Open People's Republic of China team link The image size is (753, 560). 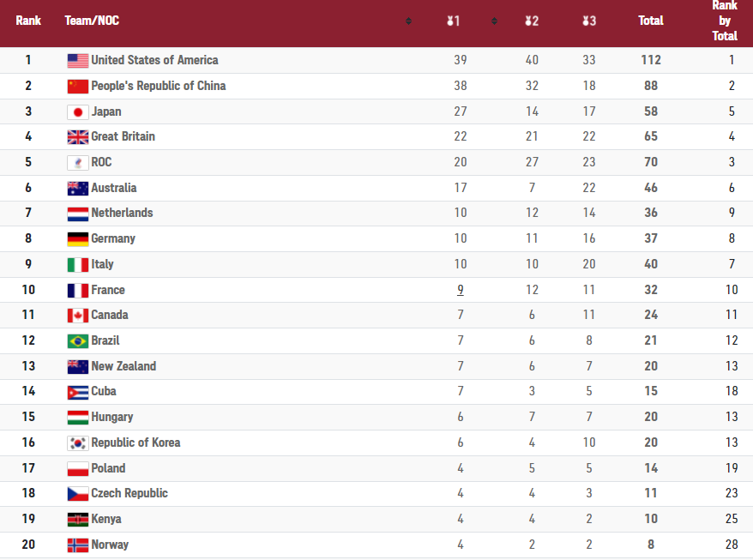tap(158, 86)
